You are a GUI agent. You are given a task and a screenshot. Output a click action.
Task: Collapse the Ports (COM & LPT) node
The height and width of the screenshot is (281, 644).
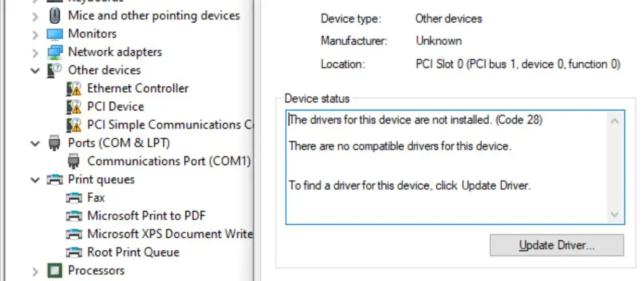[35, 143]
